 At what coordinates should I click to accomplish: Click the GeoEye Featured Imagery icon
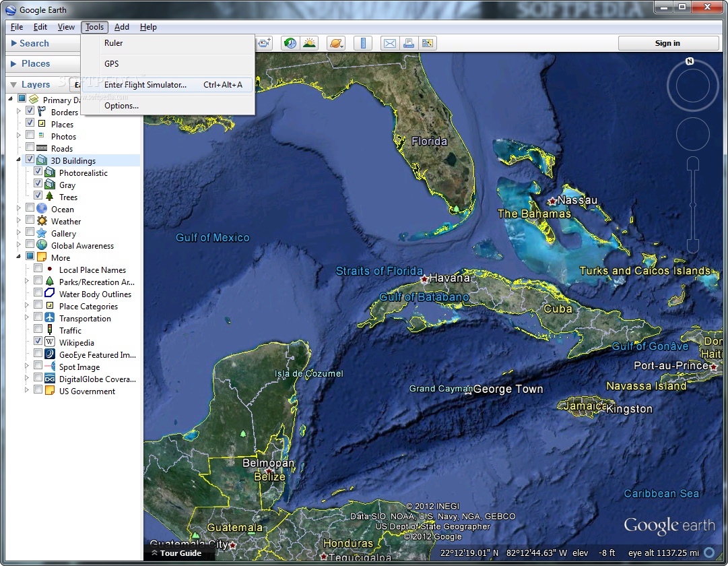(x=50, y=354)
